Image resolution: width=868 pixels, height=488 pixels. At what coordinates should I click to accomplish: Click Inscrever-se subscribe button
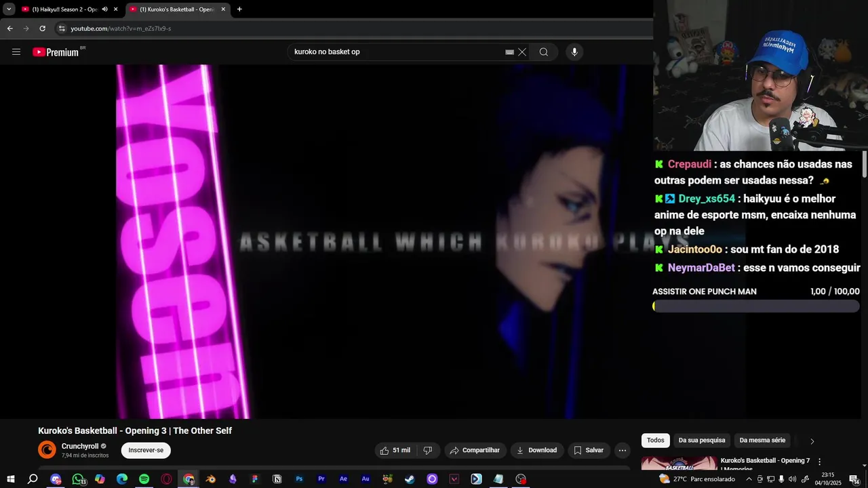(x=146, y=450)
